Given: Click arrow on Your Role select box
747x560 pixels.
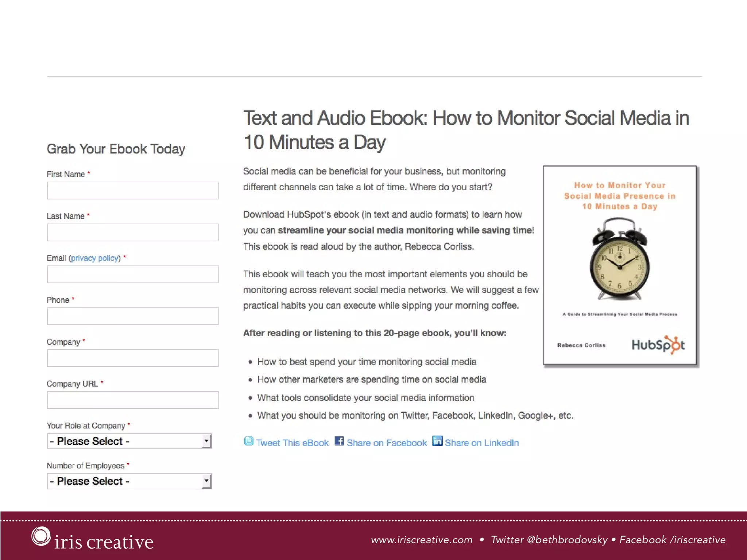Looking at the screenshot, I should pos(206,441).
